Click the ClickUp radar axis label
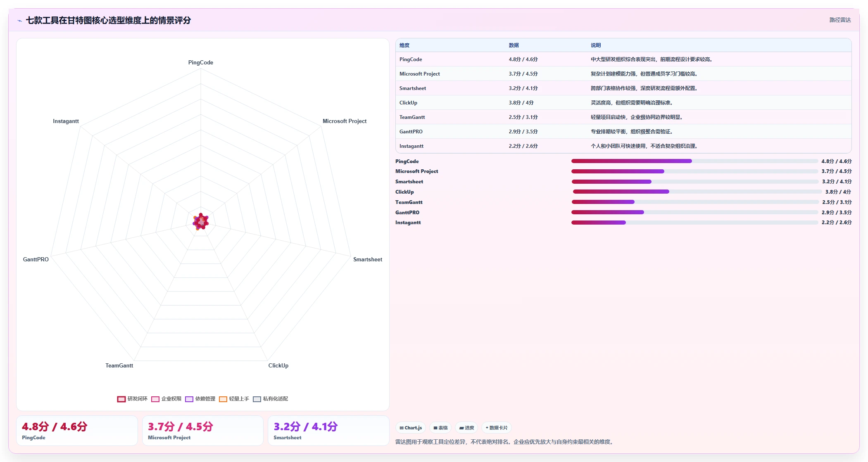The height and width of the screenshot is (462, 868). [x=278, y=366]
